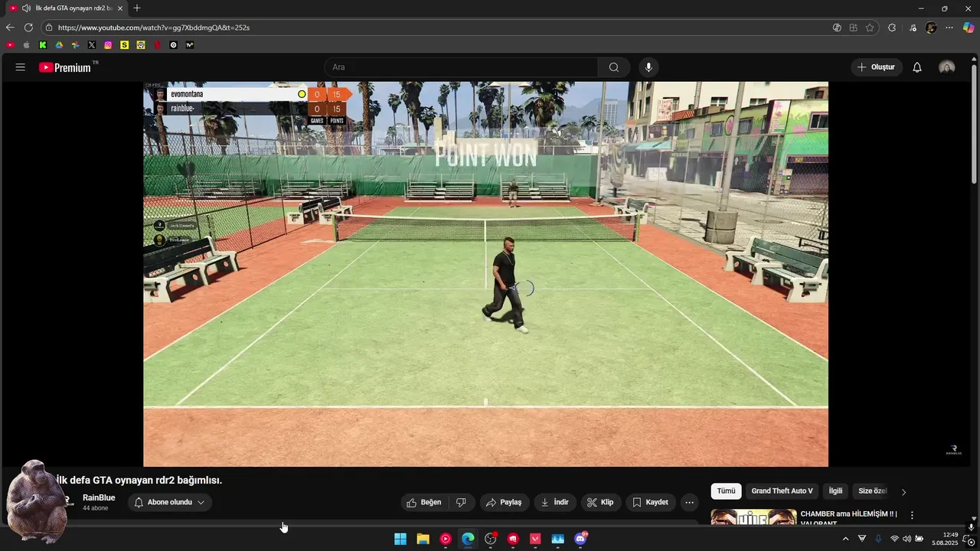The image size is (980, 551).
Task: Click the search magnifier button
Action: 614,67
